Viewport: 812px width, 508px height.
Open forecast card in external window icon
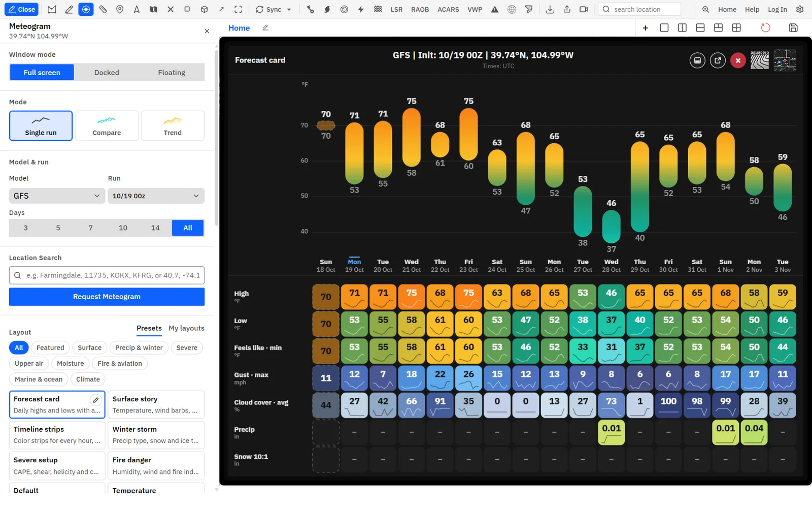(x=718, y=60)
